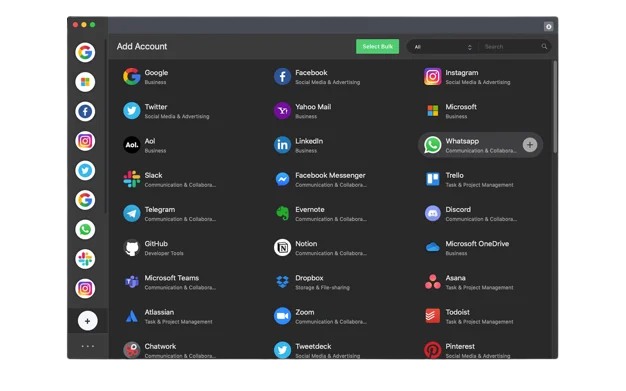Screen dimensions: 626x391
Task: Click the "Facebook Messenger" name text
Action: 330,175
